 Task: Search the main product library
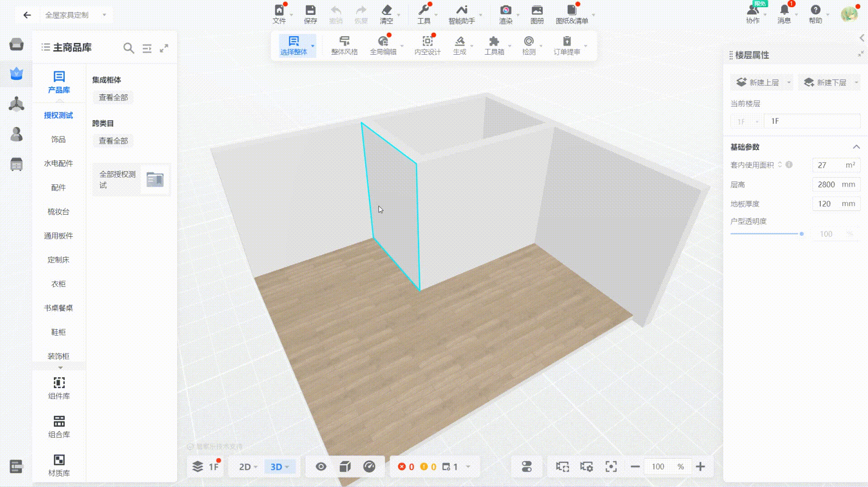tap(129, 48)
